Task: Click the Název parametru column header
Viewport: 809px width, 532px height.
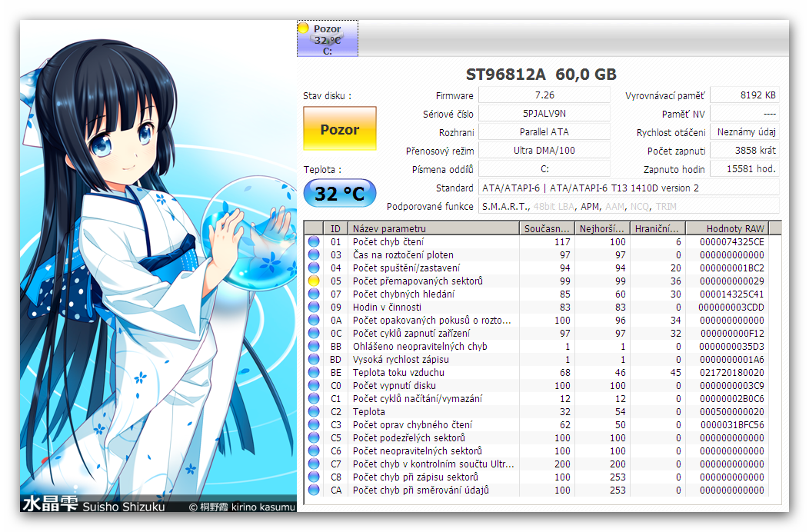Action: coord(434,228)
